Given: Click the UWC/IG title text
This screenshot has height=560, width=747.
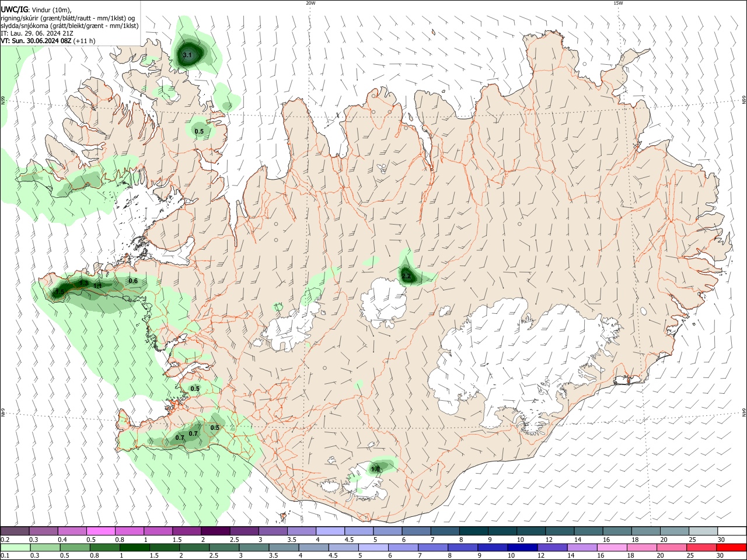Looking at the screenshot, I should pyautogui.click(x=14, y=9).
